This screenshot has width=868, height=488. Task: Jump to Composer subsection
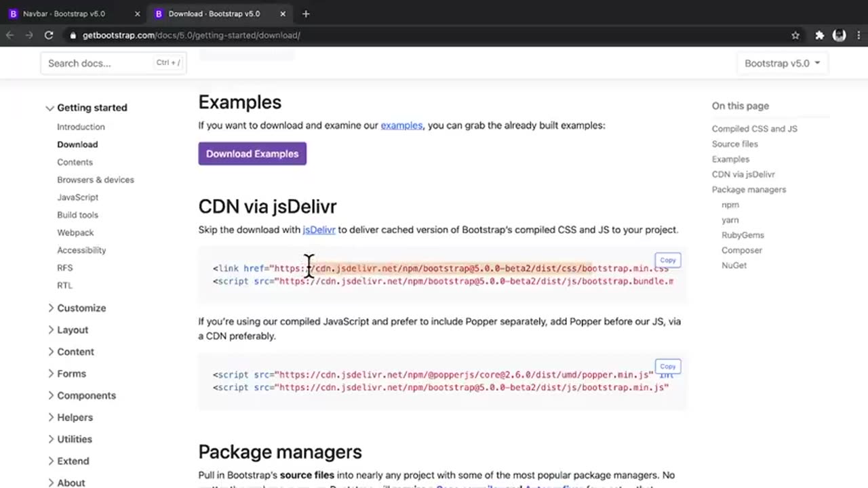pyautogui.click(x=742, y=250)
